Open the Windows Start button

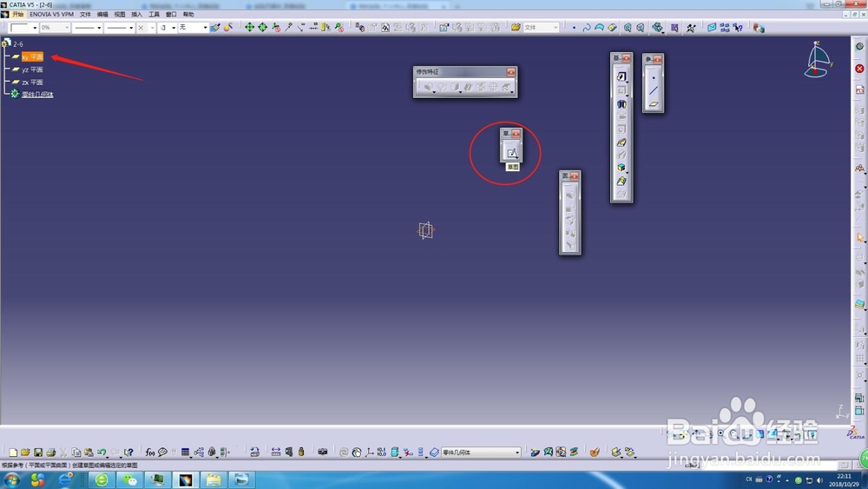click(x=11, y=479)
